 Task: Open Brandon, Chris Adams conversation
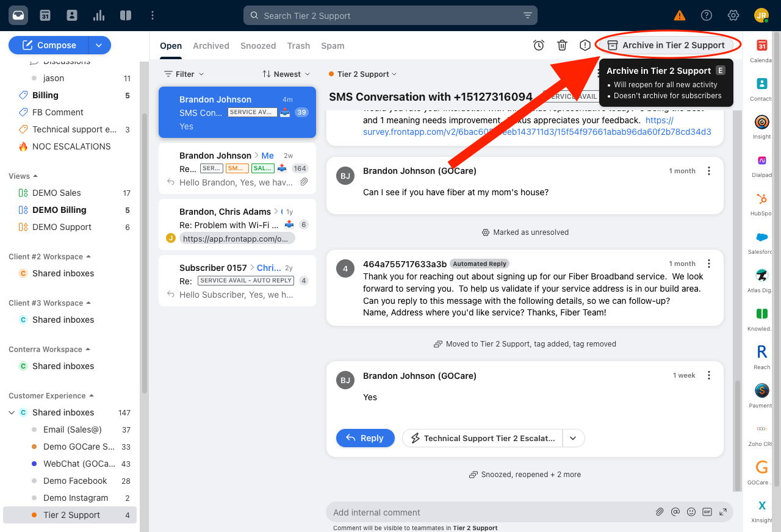tap(237, 225)
